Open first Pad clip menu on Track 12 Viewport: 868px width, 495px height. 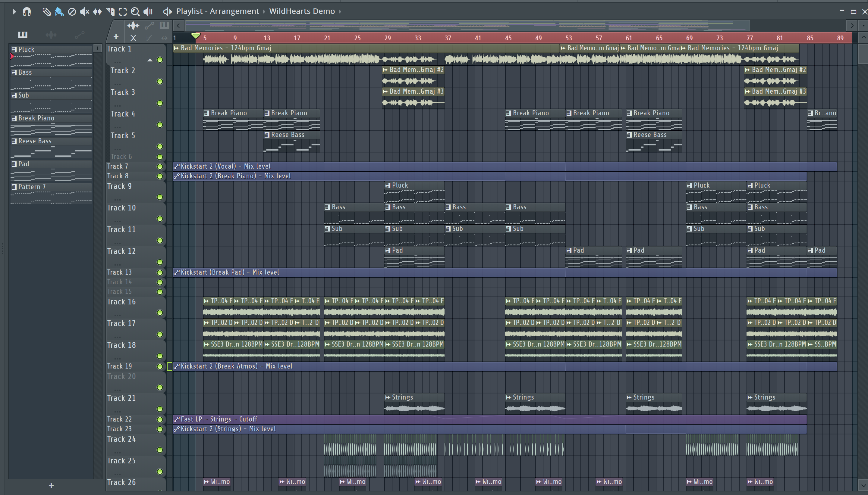click(x=388, y=251)
